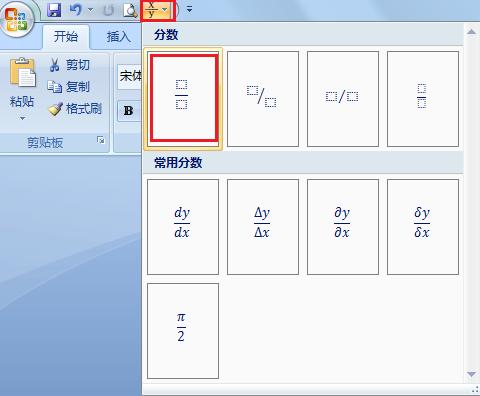The height and width of the screenshot is (396, 480).
Task: Select the Copy button
Action: 69,87
